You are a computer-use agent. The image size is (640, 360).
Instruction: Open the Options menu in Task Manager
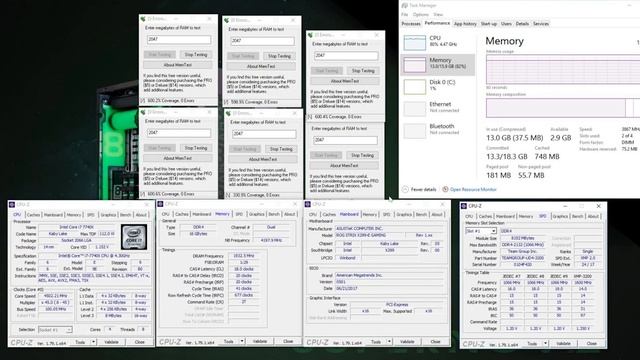[x=420, y=15]
